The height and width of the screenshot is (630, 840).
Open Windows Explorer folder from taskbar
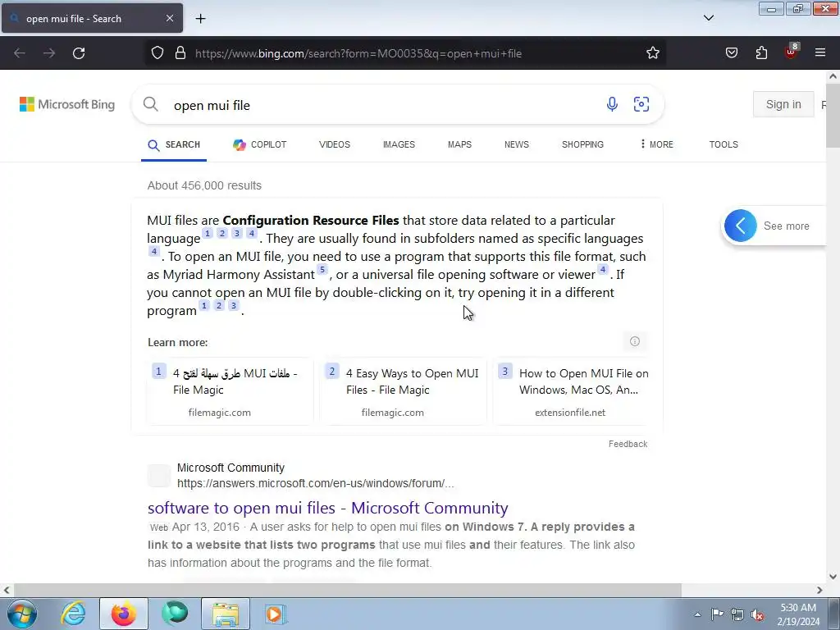tap(226, 614)
